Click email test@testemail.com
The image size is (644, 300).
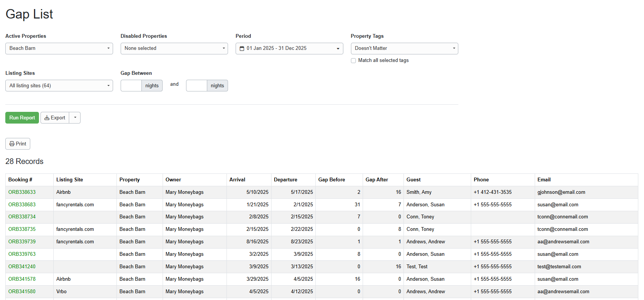coord(559,266)
